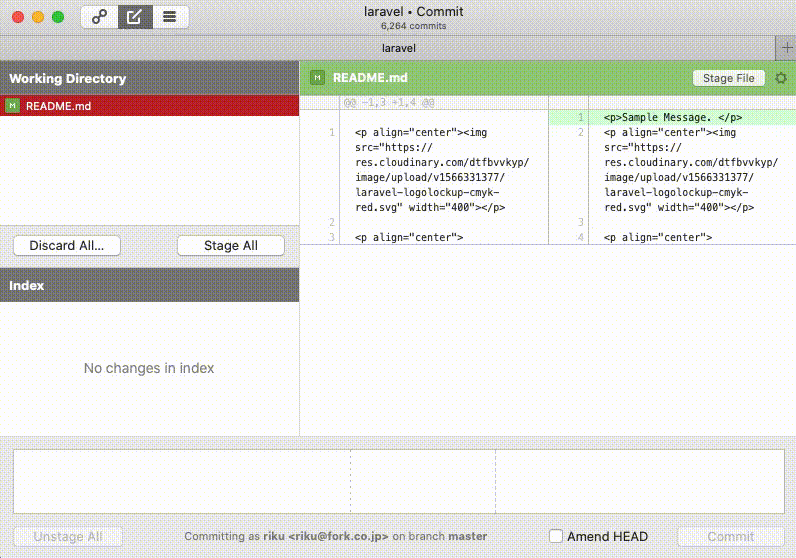
Task: Select the commit view edit icon
Action: [x=135, y=17]
